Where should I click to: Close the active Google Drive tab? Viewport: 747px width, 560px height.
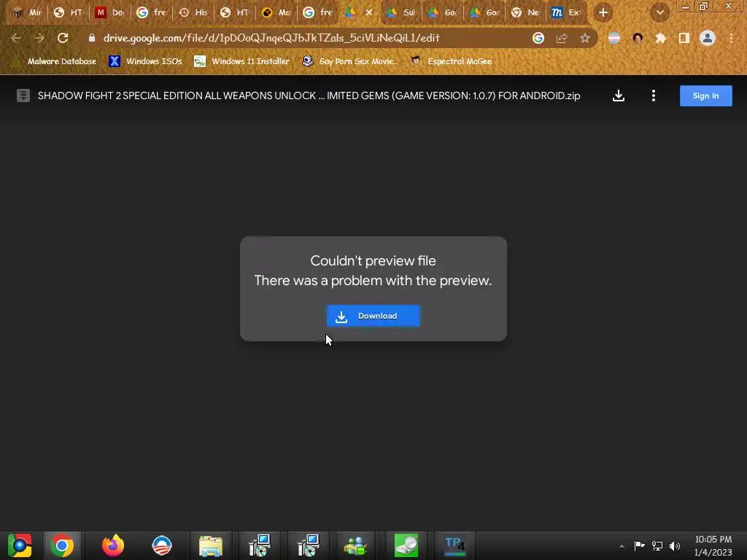point(368,13)
